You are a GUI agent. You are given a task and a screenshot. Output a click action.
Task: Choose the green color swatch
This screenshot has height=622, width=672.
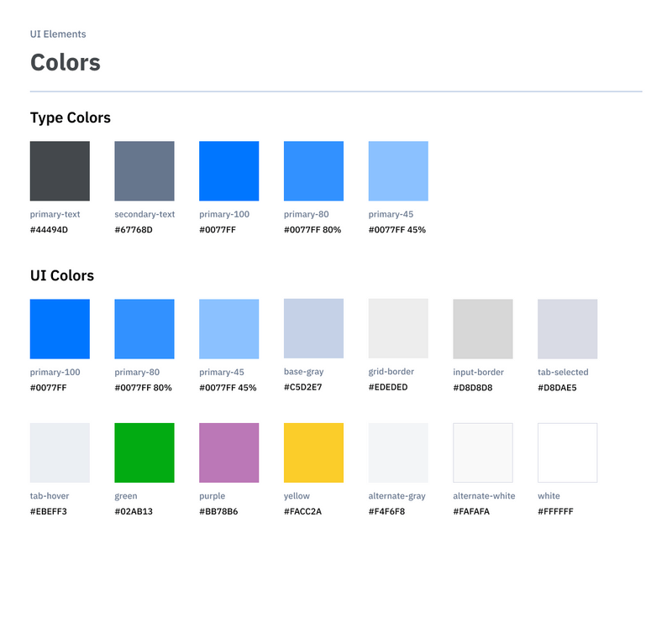click(x=144, y=453)
